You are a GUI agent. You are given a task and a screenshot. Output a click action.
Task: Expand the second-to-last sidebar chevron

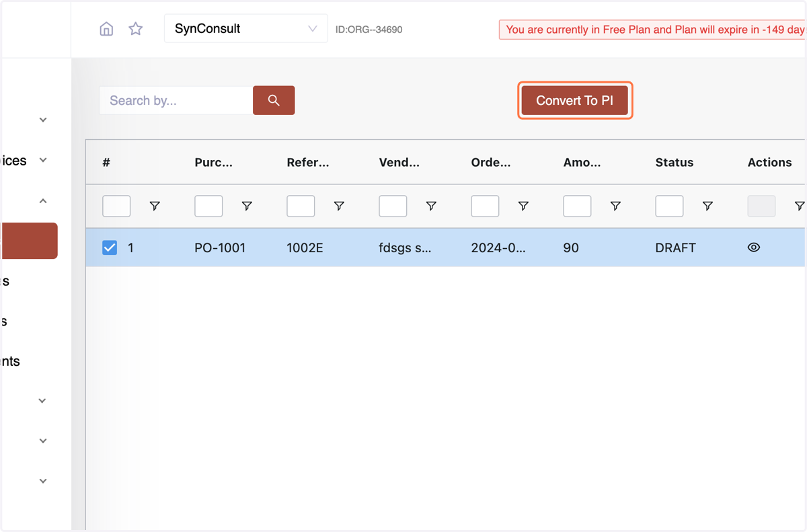(x=43, y=441)
